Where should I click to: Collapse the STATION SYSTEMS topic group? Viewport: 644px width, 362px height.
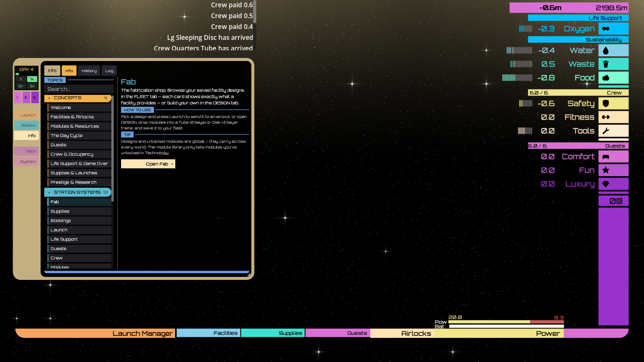click(77, 192)
